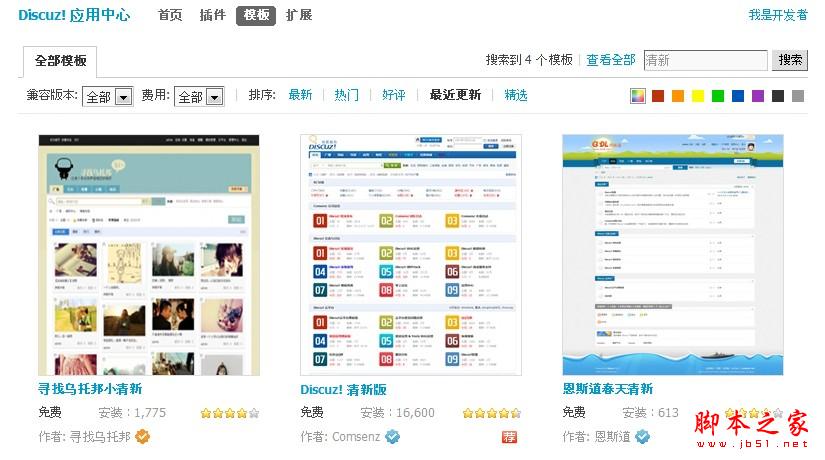This screenshot has height=460, width=825.
Task: Filter templates by the red color swatch
Action: click(x=658, y=96)
